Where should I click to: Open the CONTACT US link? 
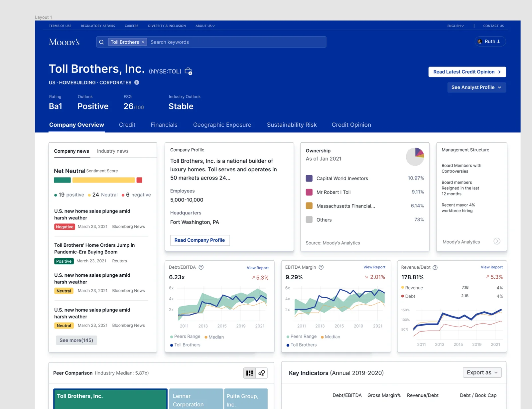click(493, 26)
